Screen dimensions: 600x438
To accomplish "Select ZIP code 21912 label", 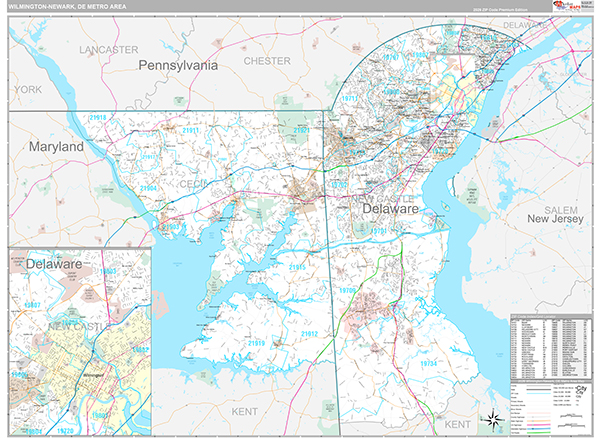I will coord(309,334).
